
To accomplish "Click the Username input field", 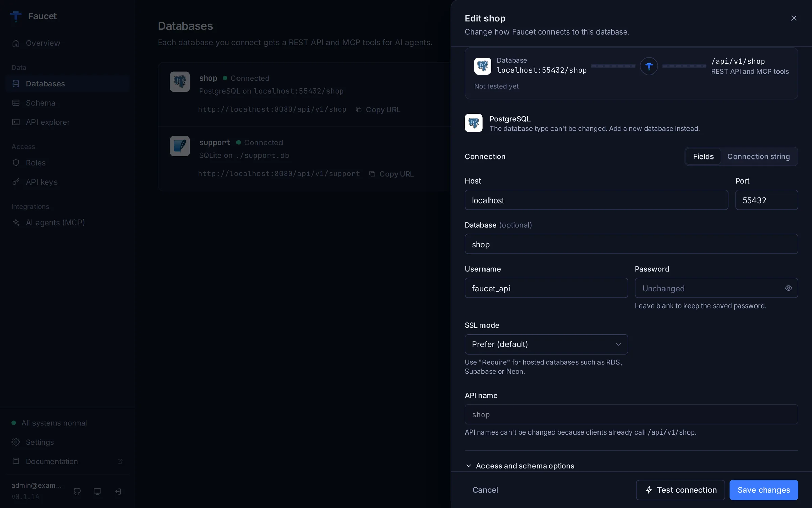I will coord(546,288).
